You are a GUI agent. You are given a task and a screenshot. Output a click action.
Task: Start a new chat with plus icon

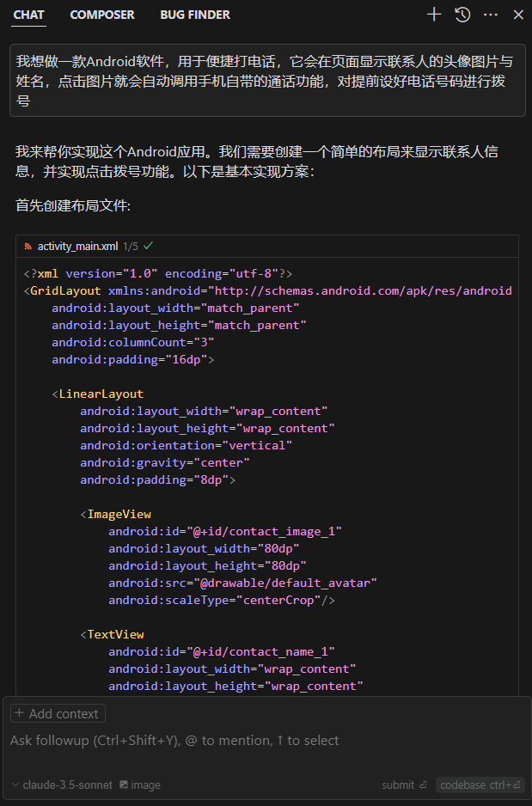434,15
